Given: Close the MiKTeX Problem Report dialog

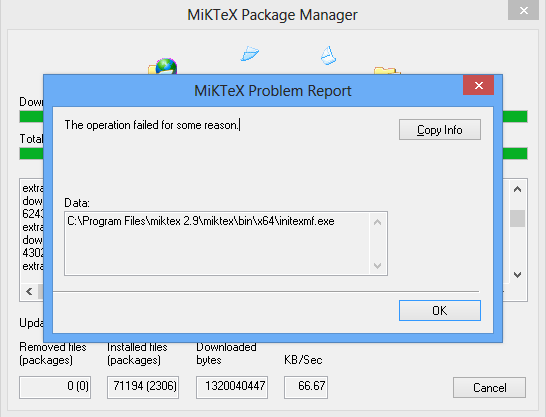Looking at the screenshot, I should click(x=478, y=85).
